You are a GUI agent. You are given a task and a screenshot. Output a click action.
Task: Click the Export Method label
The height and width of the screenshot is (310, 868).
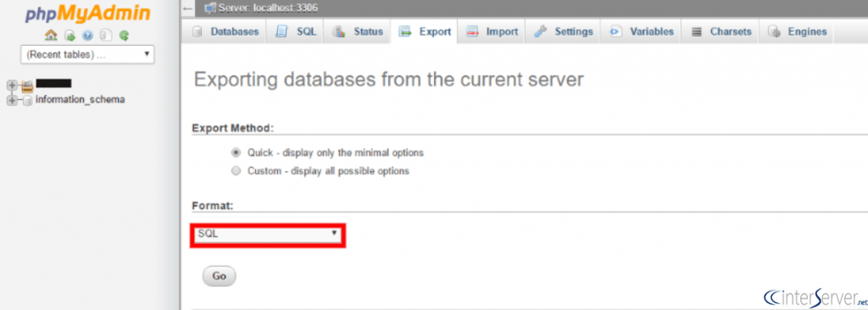click(233, 128)
